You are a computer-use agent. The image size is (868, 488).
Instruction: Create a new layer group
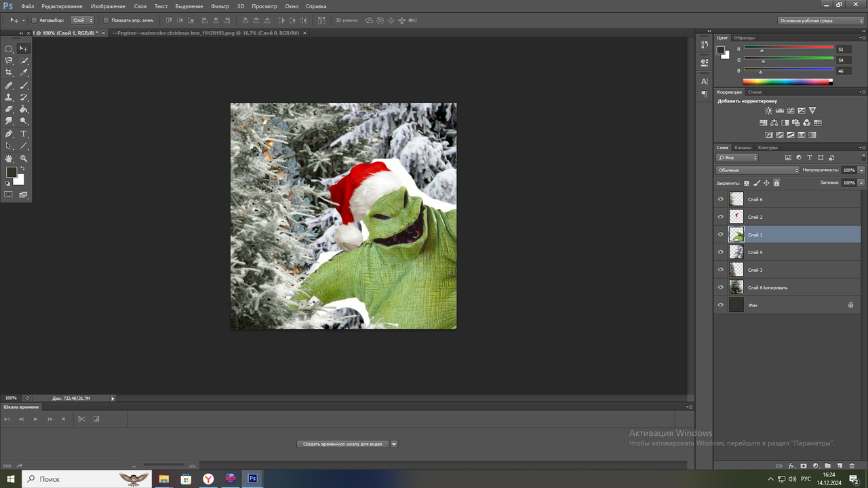point(827,466)
